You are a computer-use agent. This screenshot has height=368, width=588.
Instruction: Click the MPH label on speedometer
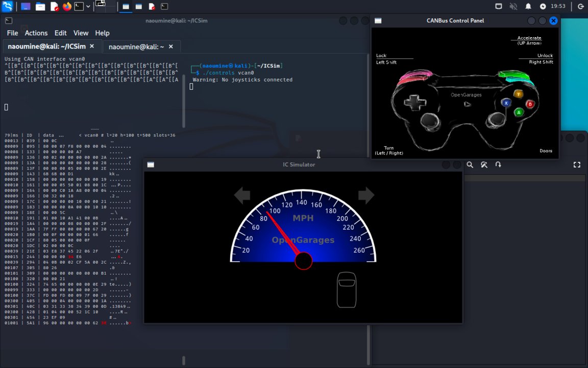coord(303,218)
